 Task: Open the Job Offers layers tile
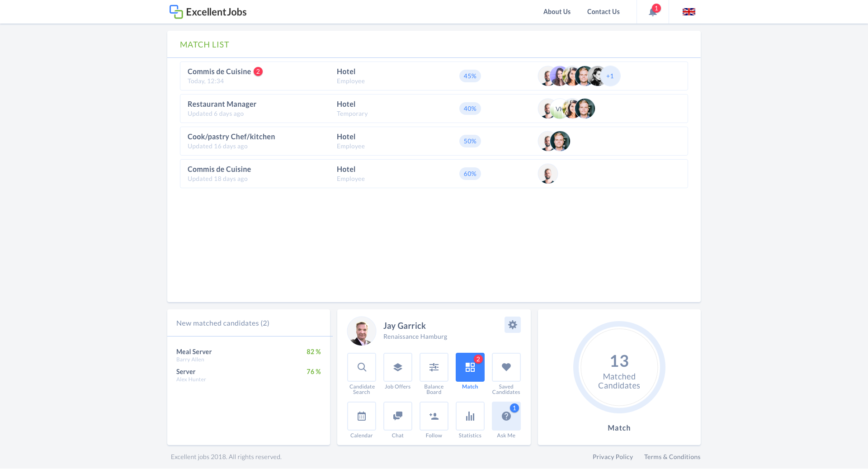point(398,367)
